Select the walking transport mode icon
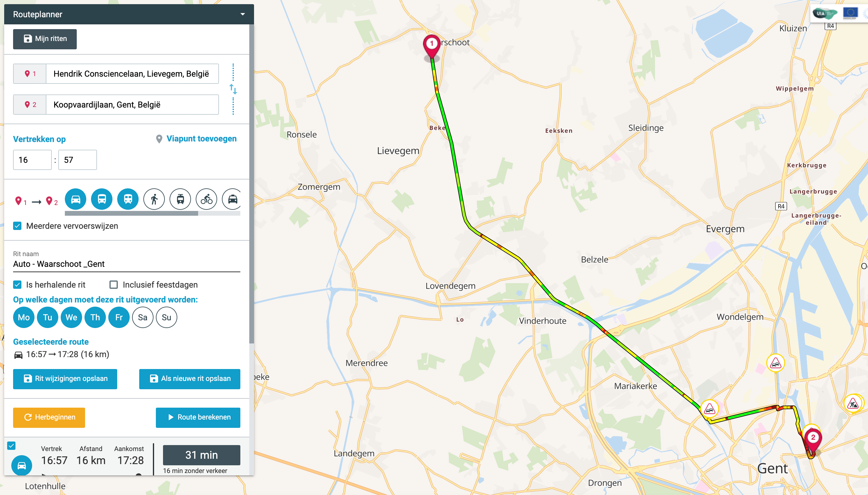 (154, 199)
